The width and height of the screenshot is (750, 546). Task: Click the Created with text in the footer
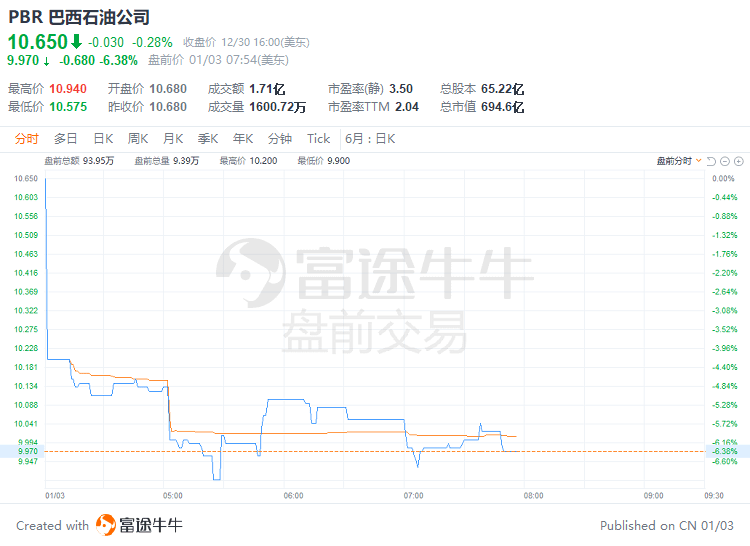click(53, 525)
